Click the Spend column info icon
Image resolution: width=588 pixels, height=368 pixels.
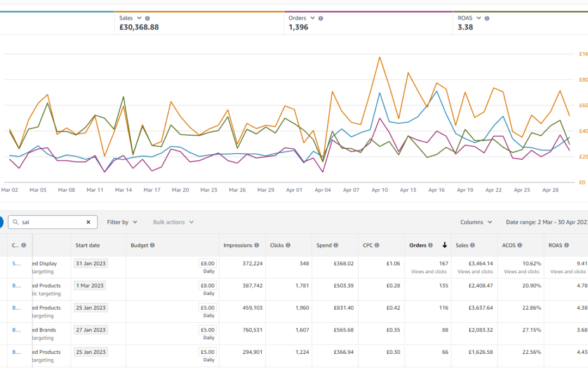pyautogui.click(x=336, y=245)
